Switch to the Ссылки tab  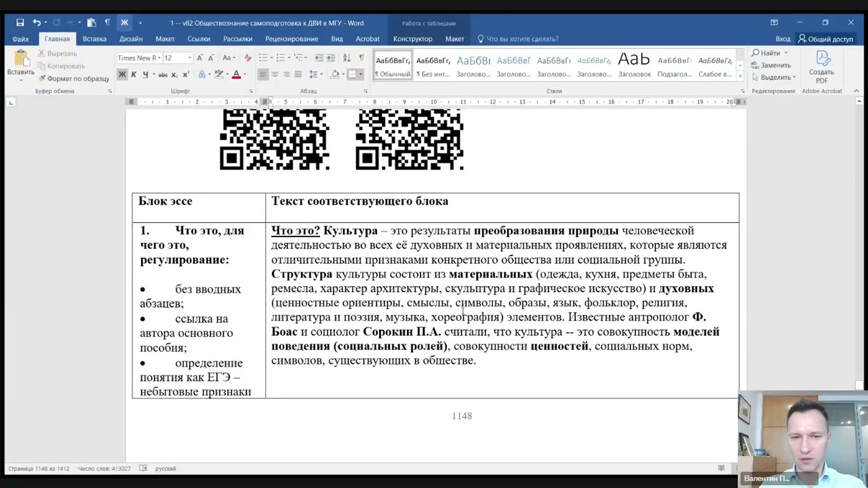pos(199,39)
